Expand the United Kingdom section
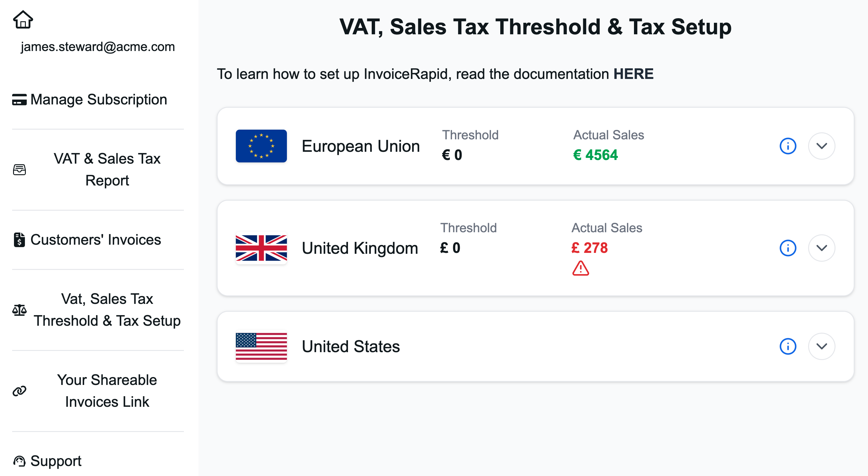 (x=821, y=248)
